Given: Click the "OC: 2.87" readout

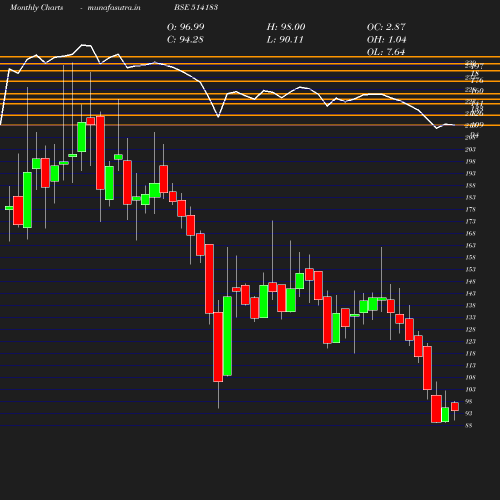Looking at the screenshot, I should coord(386,27).
